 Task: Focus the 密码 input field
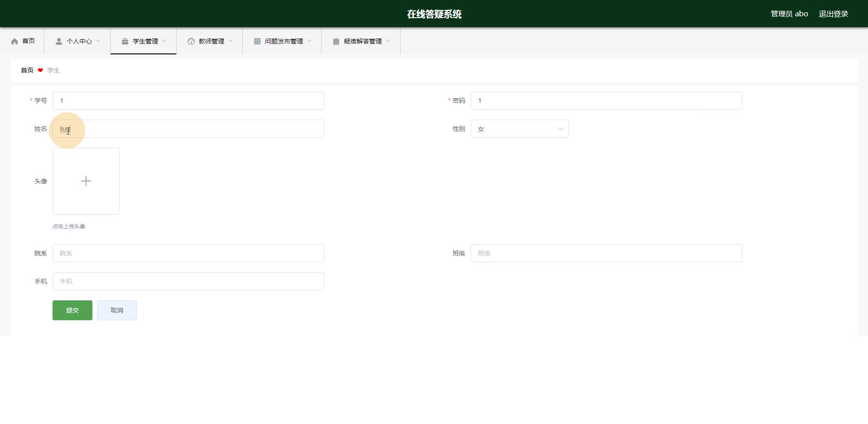(x=607, y=101)
